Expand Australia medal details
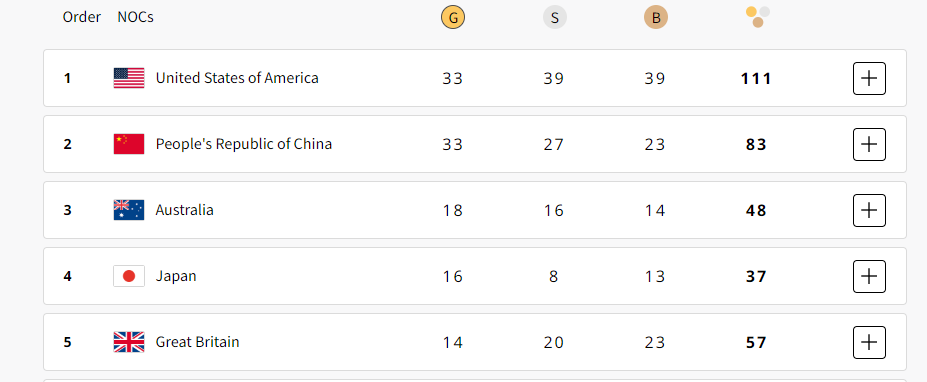927x382 pixels. [x=869, y=210]
